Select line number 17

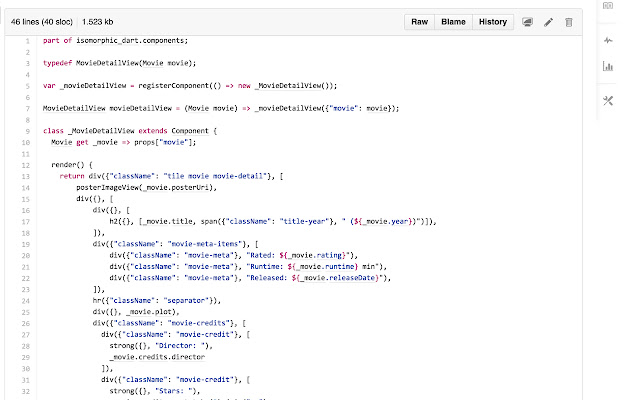click(26, 222)
